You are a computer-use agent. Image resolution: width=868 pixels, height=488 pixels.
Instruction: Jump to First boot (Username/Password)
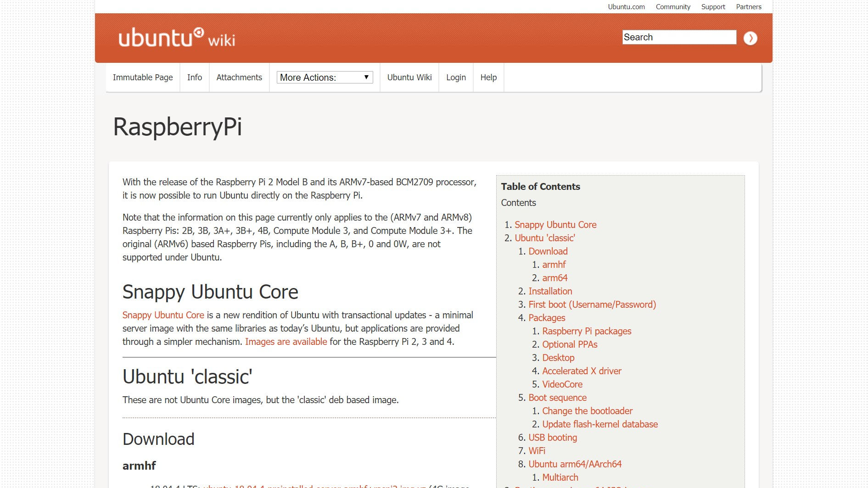point(592,305)
